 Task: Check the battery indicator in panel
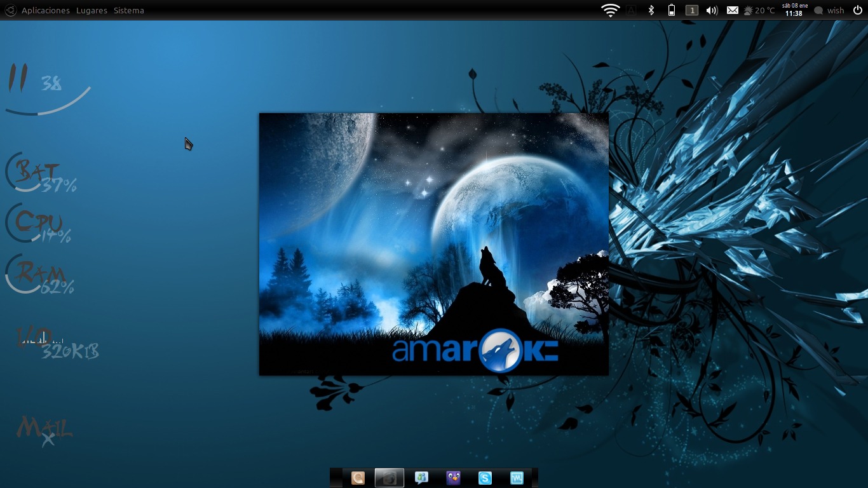click(672, 10)
